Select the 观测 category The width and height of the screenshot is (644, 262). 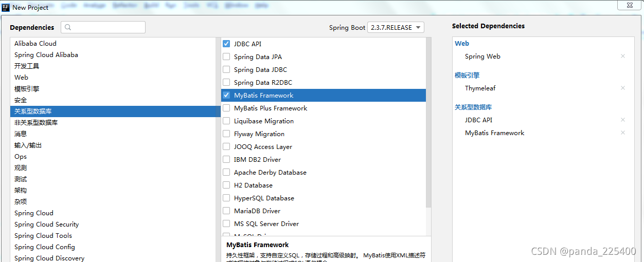pyautogui.click(x=115, y=168)
